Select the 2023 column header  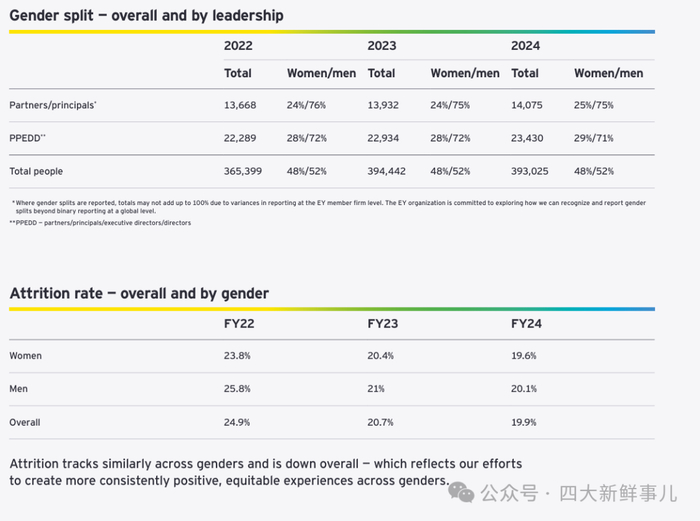pyautogui.click(x=382, y=45)
